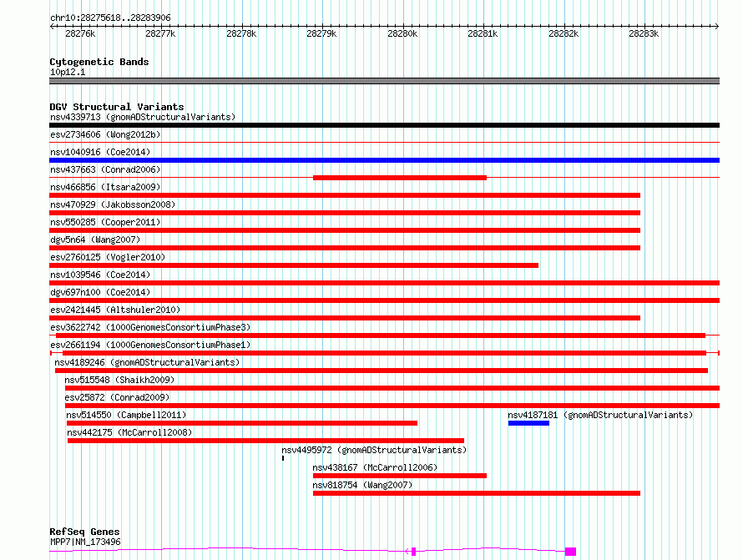The height and width of the screenshot is (560, 743).
Task: Click the 28279k ruler position label
Action: 321,33
